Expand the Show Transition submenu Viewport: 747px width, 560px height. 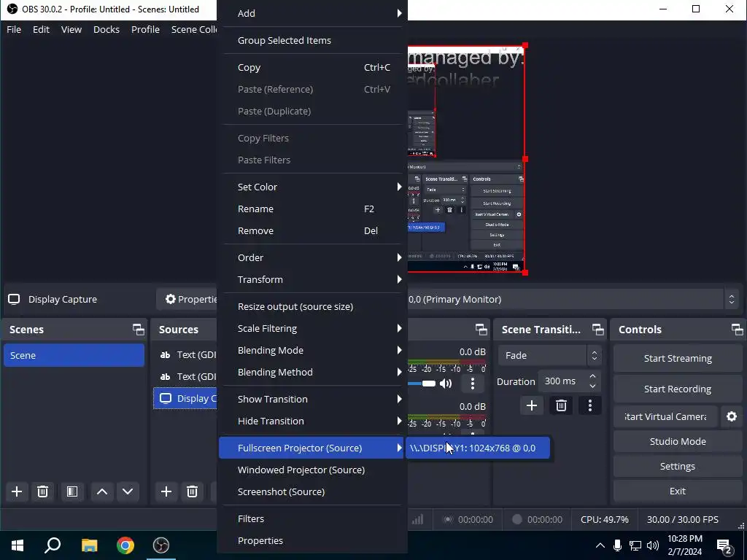coord(314,399)
